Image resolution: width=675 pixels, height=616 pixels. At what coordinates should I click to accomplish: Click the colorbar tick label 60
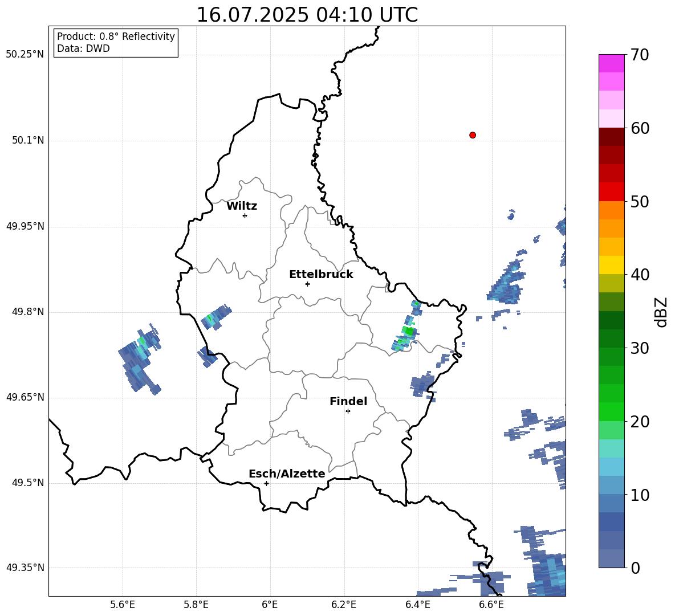(x=640, y=128)
